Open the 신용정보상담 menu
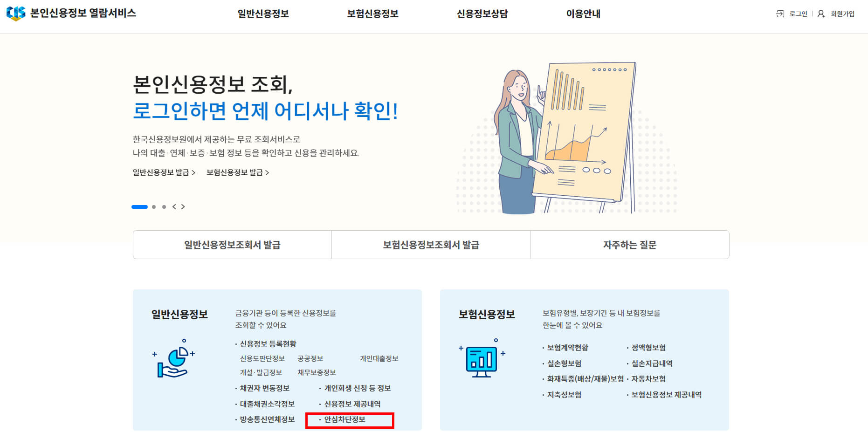868x432 pixels. [x=482, y=14]
